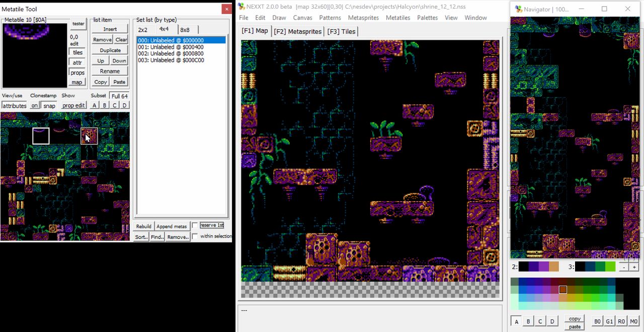This screenshot has height=332, width=644.
Task: Toggle the R0 red emphasis button
Action: click(x=621, y=321)
